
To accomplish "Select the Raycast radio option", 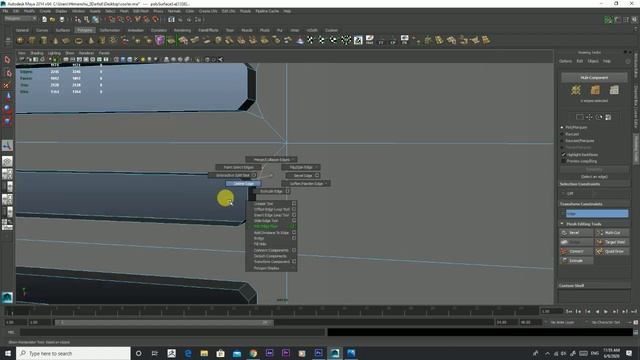I will coord(562,134).
